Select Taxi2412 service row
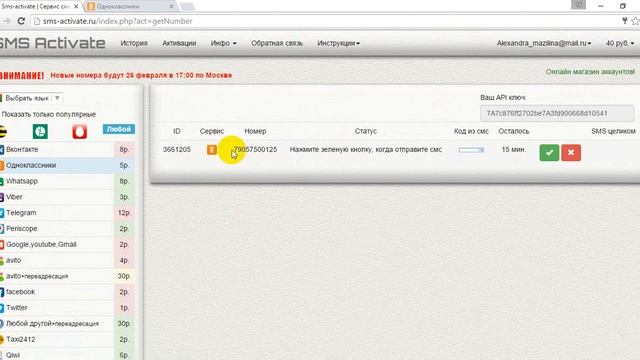 point(67,340)
